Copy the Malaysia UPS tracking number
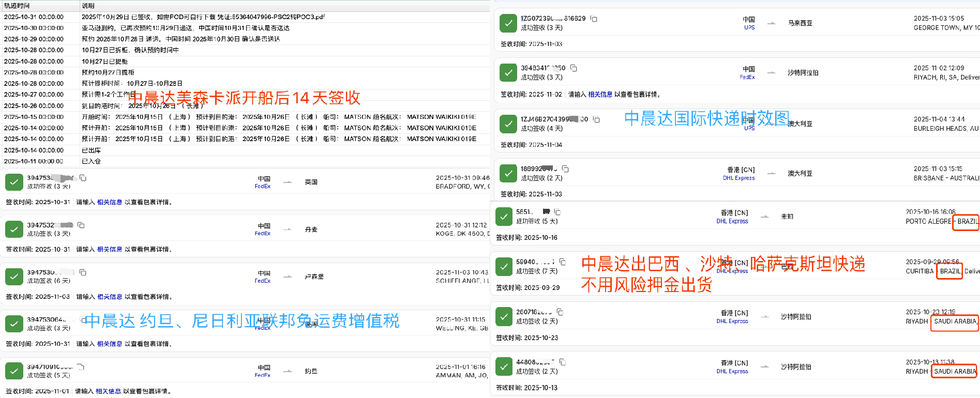Screen dimensions: 980x398 coord(594,19)
